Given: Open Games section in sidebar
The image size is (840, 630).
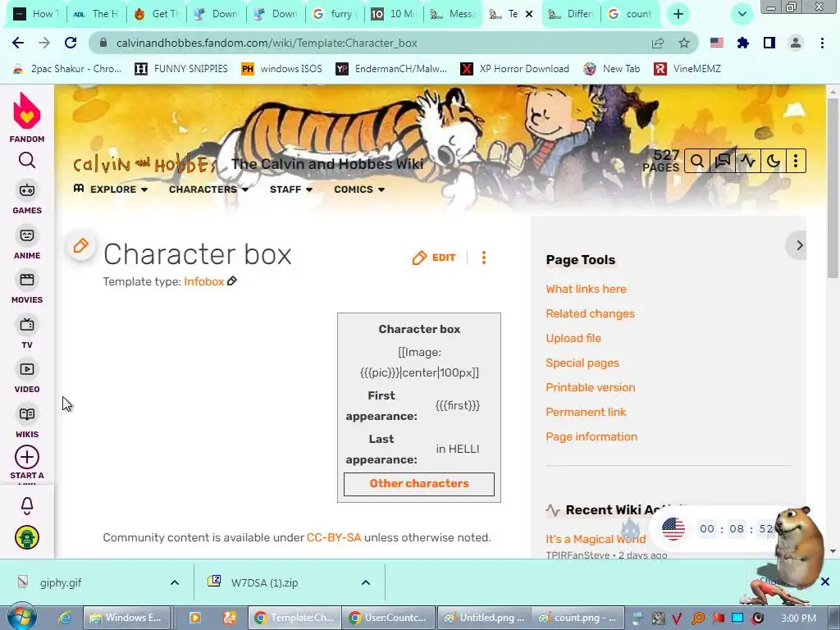Looking at the screenshot, I should (27, 199).
